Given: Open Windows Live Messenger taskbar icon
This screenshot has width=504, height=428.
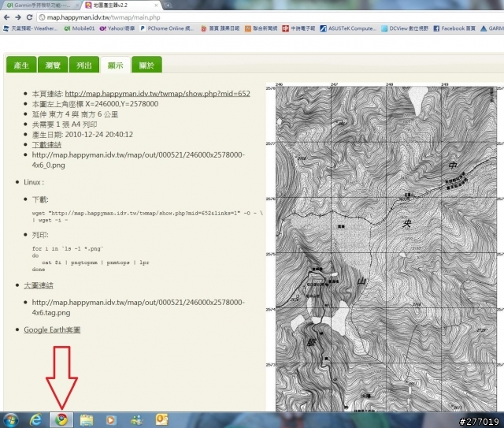Looking at the screenshot, I should click(137, 419).
